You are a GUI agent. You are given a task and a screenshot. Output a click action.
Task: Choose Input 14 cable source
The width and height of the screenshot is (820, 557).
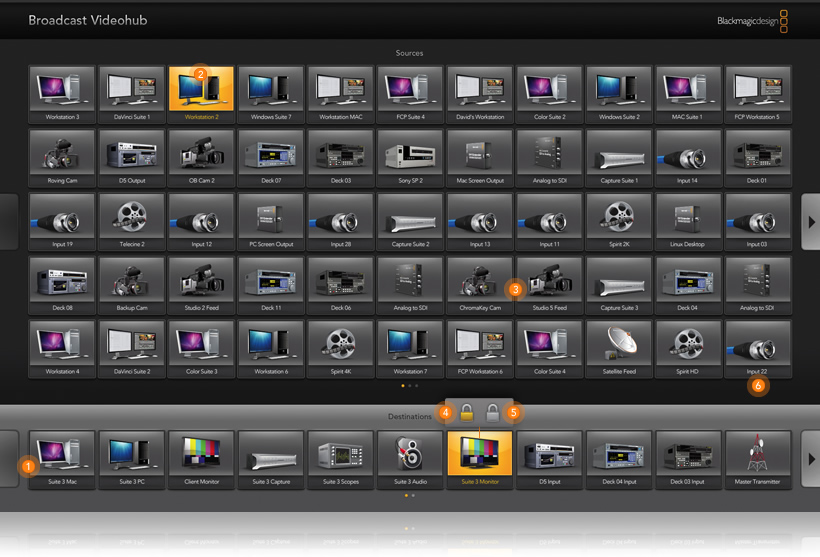pos(689,158)
